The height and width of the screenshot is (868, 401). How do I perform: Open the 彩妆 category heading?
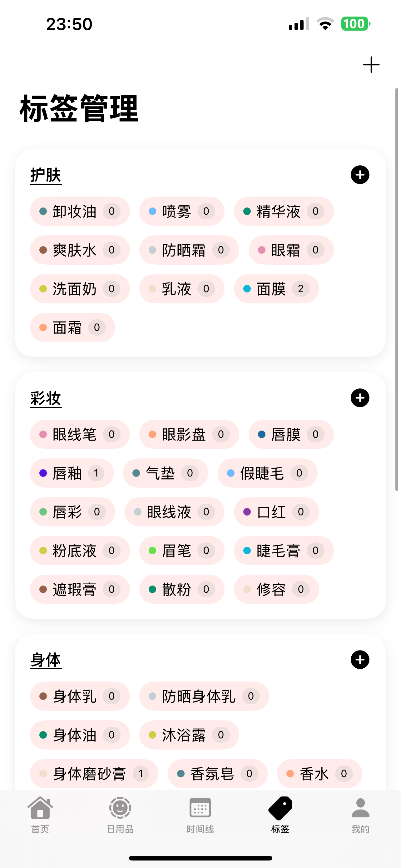click(46, 399)
